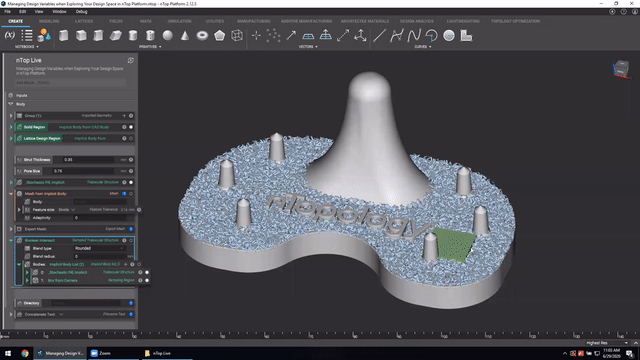Switch to the Lattices ribbon tab
Screen dimensions: 640x360
84,21
